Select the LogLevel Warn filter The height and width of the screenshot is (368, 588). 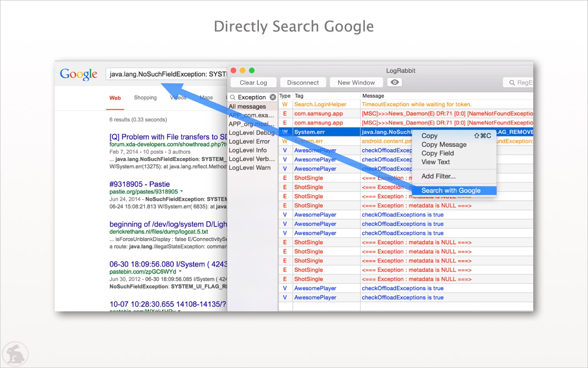[252, 168]
